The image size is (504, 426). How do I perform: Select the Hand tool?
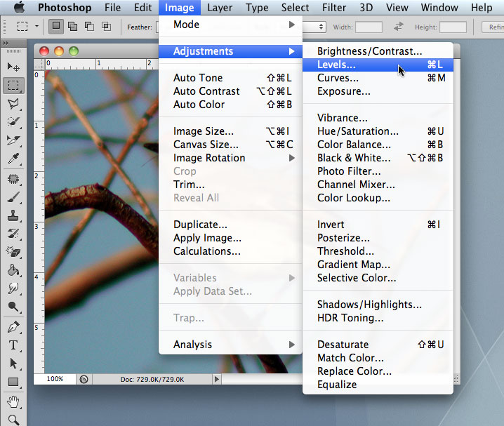(13, 401)
